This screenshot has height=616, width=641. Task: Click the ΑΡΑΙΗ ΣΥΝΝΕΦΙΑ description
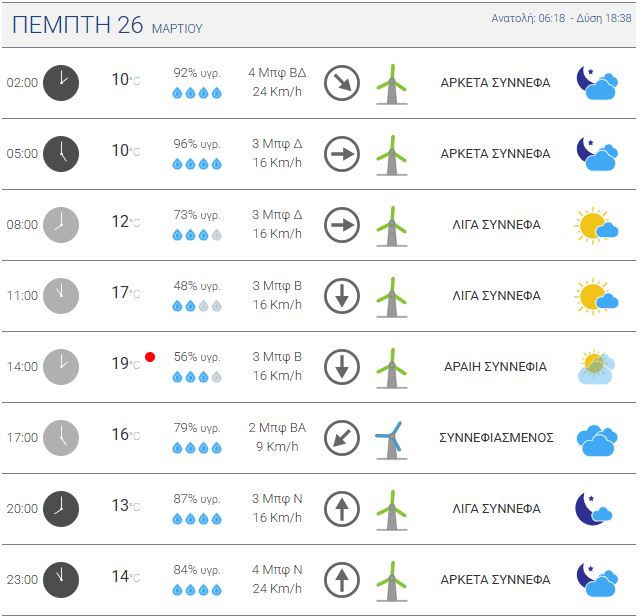(495, 367)
